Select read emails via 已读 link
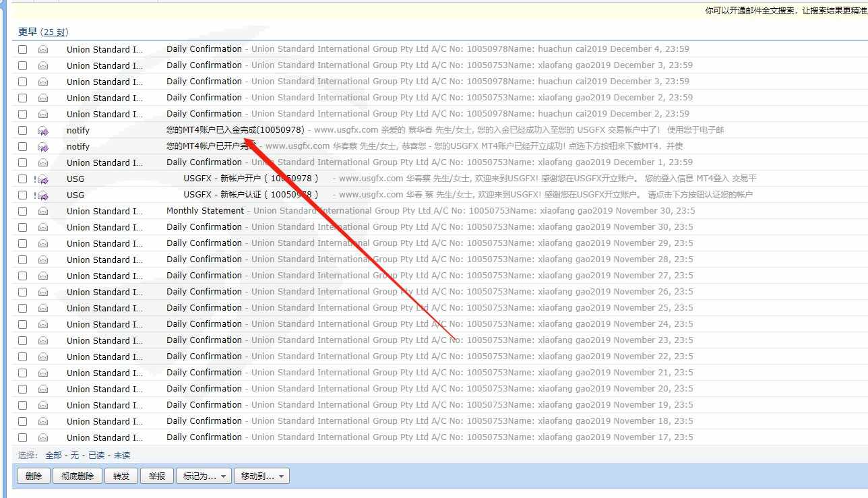Viewport: 868px width, 498px height. [x=96, y=456]
